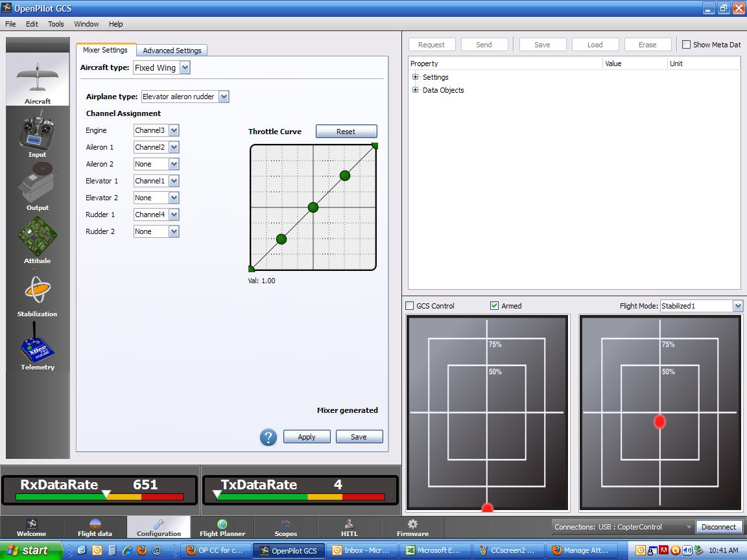Uncheck the Armed checkbox

click(x=495, y=306)
